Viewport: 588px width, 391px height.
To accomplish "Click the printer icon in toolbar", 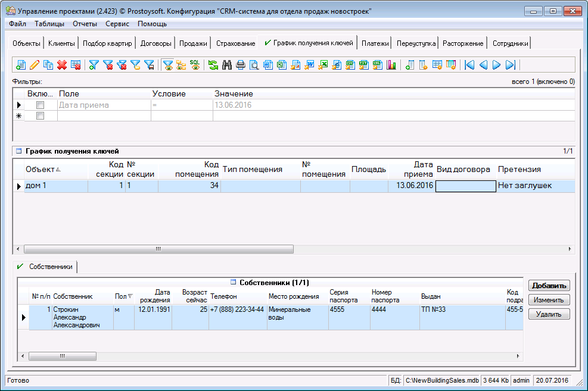I will [x=241, y=65].
